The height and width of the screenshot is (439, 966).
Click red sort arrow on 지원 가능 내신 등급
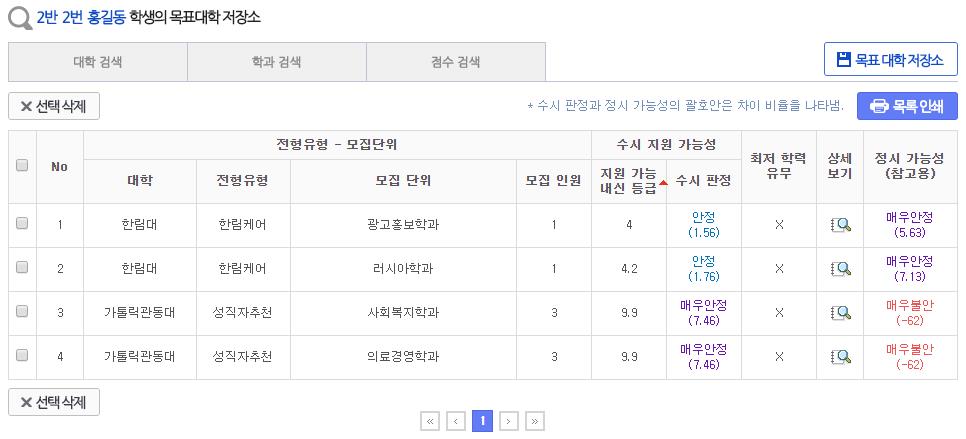[x=663, y=182]
